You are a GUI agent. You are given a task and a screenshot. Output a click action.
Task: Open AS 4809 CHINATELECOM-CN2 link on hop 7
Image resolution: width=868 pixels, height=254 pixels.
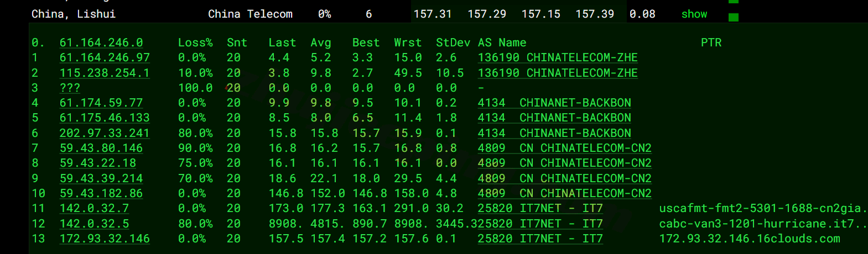click(565, 148)
